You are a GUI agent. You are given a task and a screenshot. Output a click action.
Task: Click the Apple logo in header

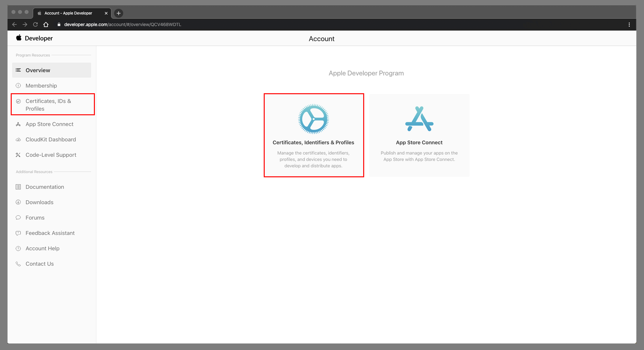pos(19,38)
